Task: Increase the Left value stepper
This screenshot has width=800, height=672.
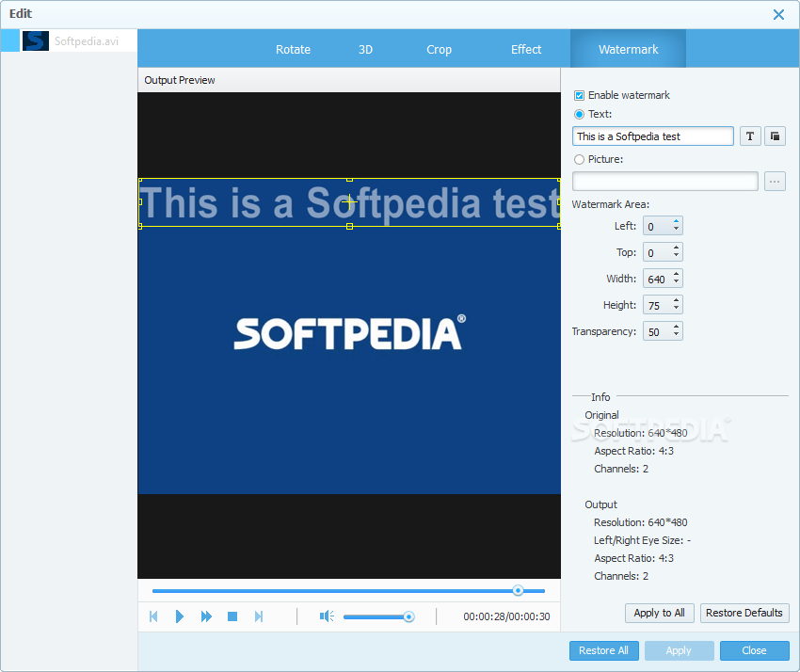Action: 676,221
